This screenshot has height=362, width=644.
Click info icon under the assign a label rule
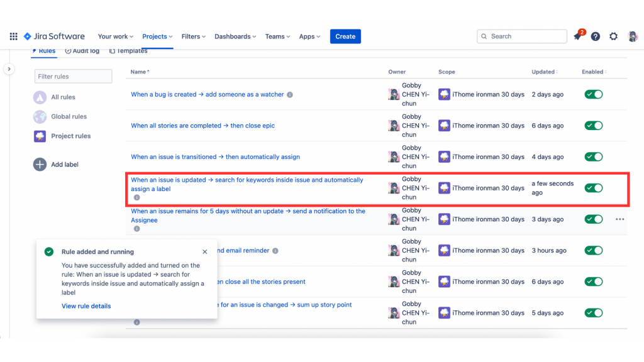[136, 197]
